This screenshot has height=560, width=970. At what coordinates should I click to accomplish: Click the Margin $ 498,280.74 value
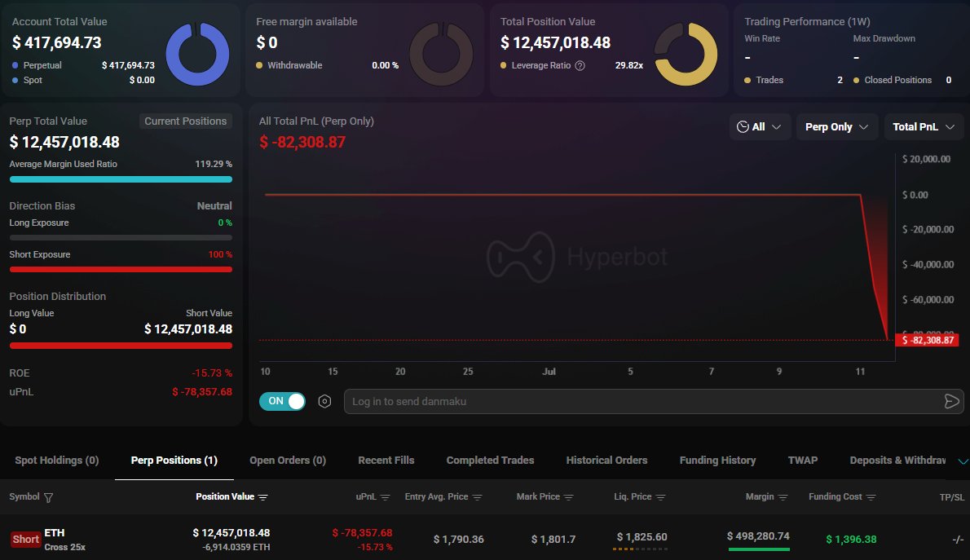point(758,536)
